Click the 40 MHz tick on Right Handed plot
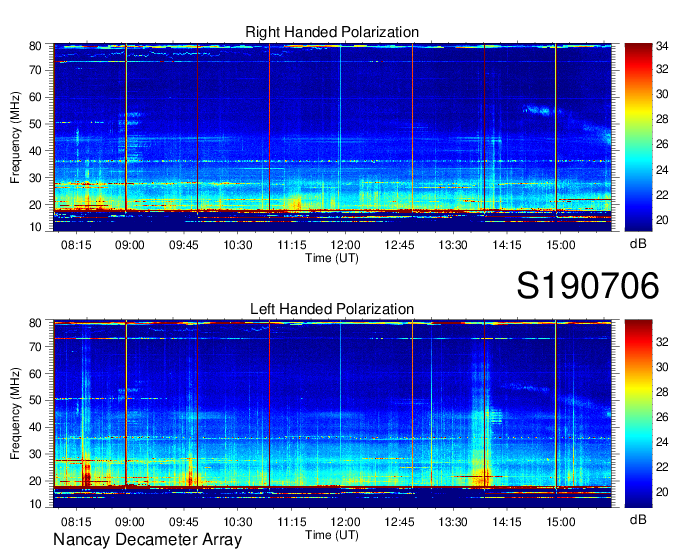This screenshot has width=680, height=552. [35, 151]
